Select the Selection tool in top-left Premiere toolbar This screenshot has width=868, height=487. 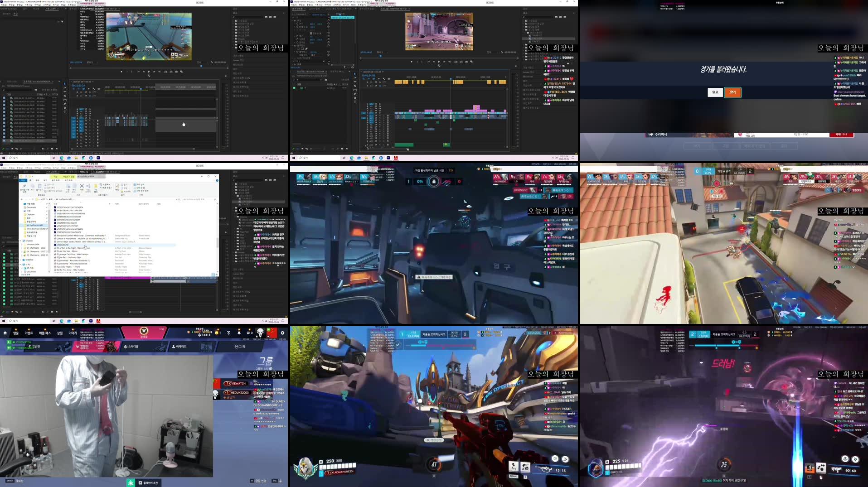tap(65, 84)
